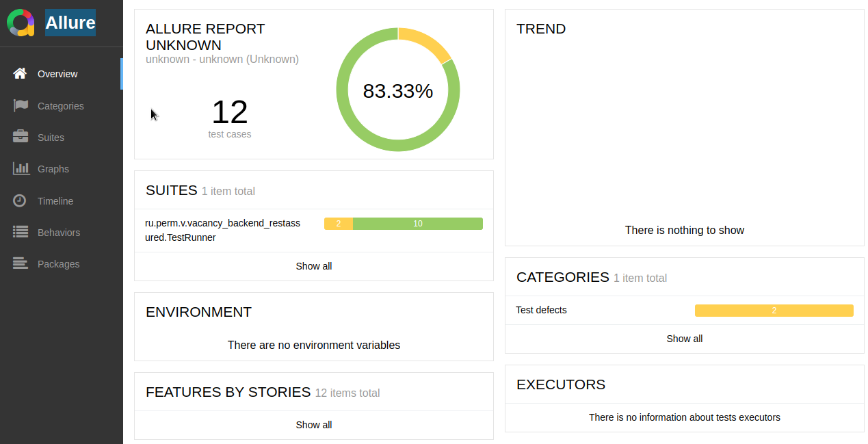The image size is (868, 444).
Task: Click the Categories flag icon
Action: pyautogui.click(x=21, y=105)
